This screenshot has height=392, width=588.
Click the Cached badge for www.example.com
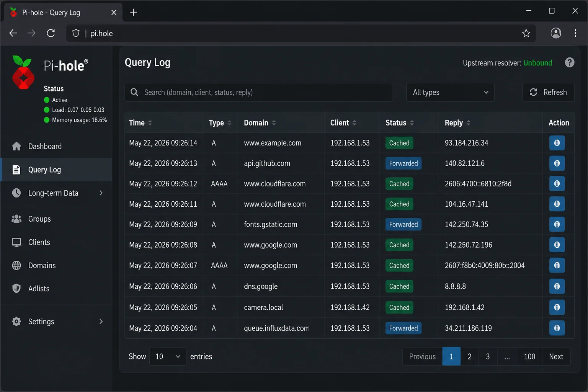[x=399, y=143]
